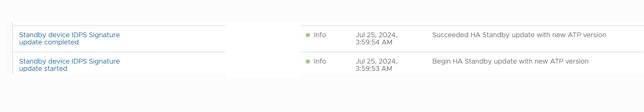This screenshot has height=112, width=644.
Task: Click green status dot in update started row
Action: tap(308, 62)
